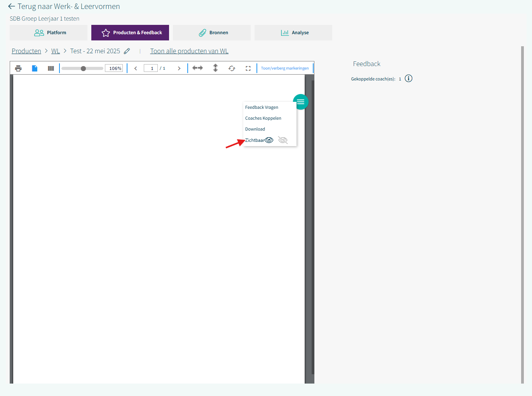Hide product with crossed-out eye icon
532x396 pixels.
283,140
